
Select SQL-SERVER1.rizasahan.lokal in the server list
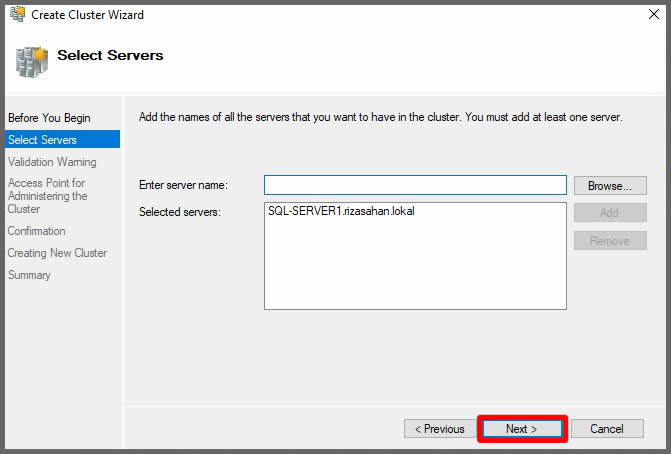pos(340,212)
